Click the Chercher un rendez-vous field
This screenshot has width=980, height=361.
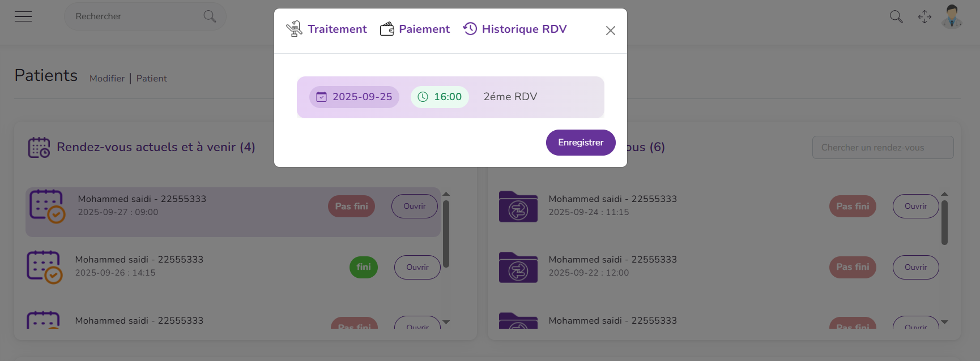tap(883, 148)
